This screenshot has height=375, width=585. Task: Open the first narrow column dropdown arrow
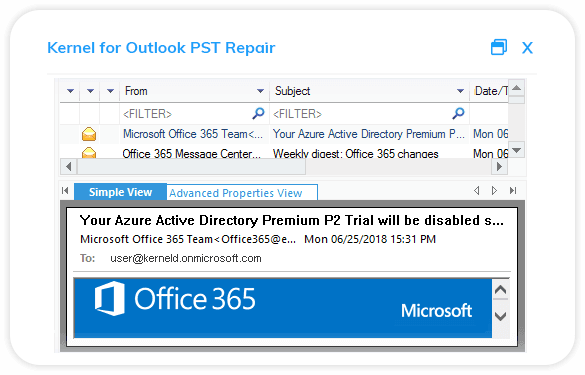point(70,91)
